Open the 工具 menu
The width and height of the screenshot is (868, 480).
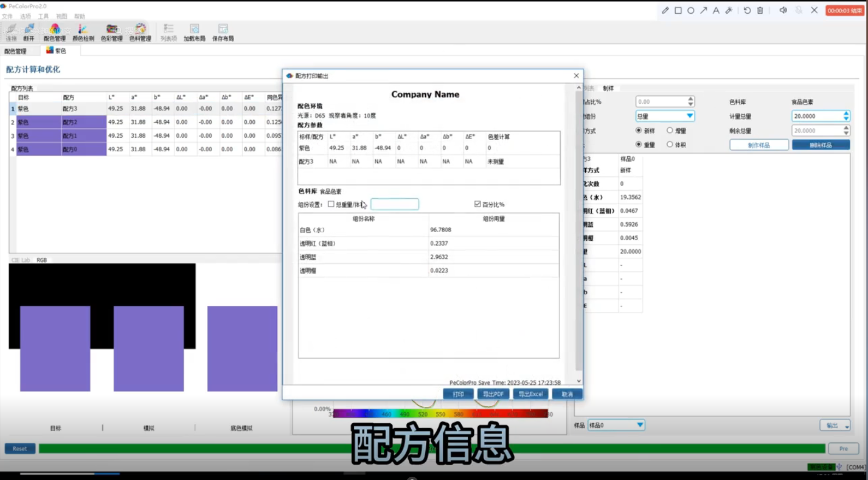pos(43,16)
